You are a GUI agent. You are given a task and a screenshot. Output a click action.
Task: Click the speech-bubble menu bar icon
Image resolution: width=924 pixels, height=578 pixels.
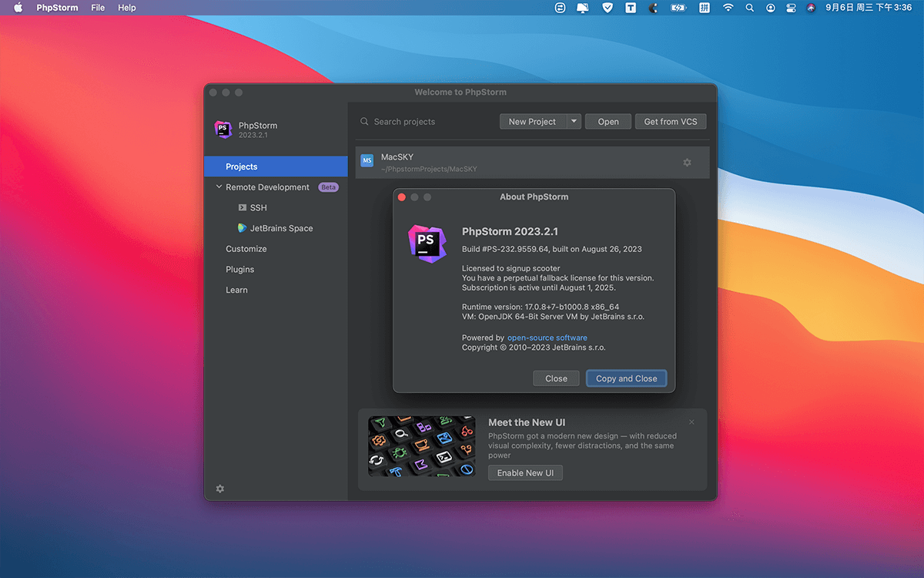(560, 8)
